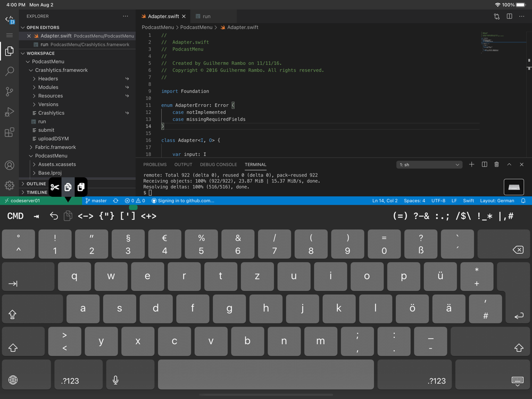Close the terminal panel
Screen dimensions: 532x399
tap(522, 164)
